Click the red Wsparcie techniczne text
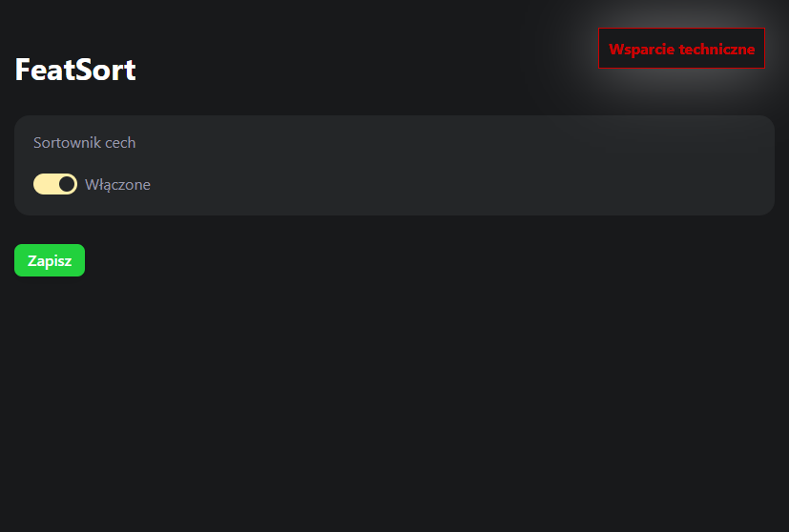Image resolution: width=789 pixels, height=532 pixels. click(x=681, y=50)
